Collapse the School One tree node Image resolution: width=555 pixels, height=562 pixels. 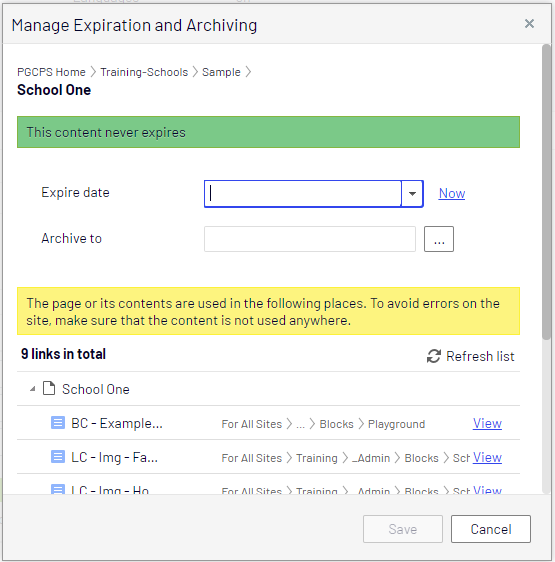pyautogui.click(x=33, y=389)
